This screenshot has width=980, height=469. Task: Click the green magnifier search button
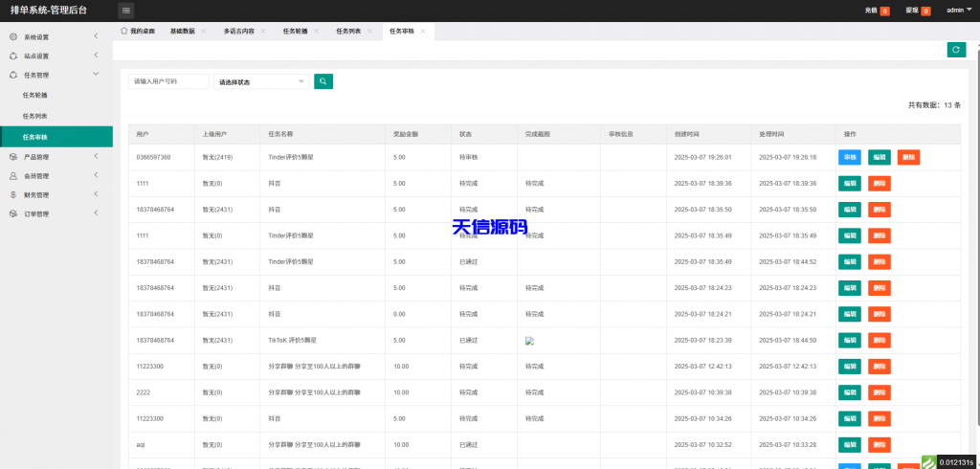click(323, 81)
